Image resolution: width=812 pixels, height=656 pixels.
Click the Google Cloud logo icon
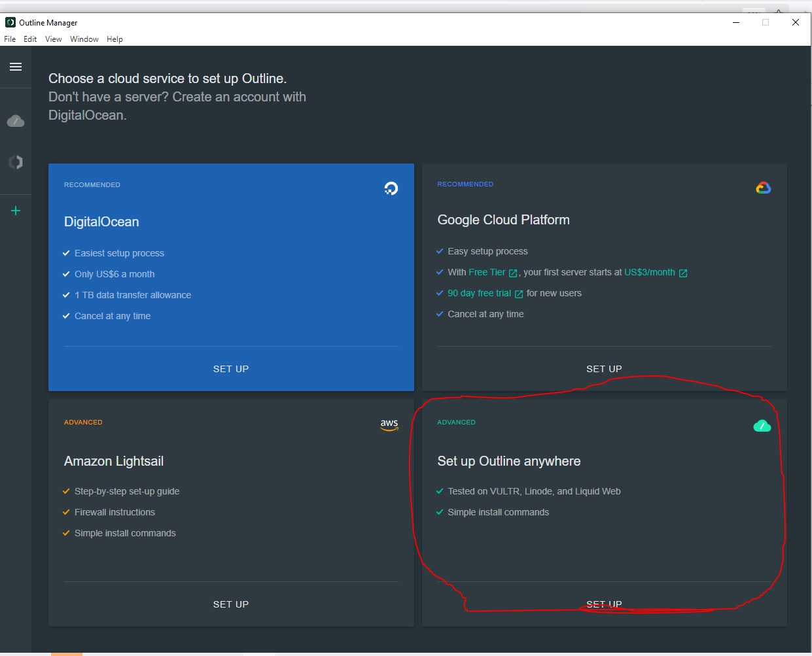[763, 188]
